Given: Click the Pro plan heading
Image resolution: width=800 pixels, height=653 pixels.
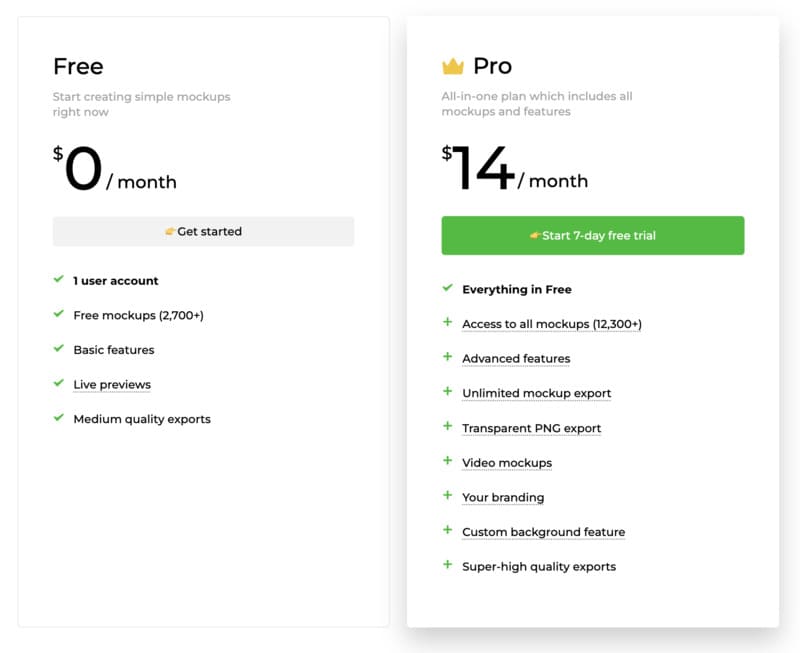Looking at the screenshot, I should point(492,66).
